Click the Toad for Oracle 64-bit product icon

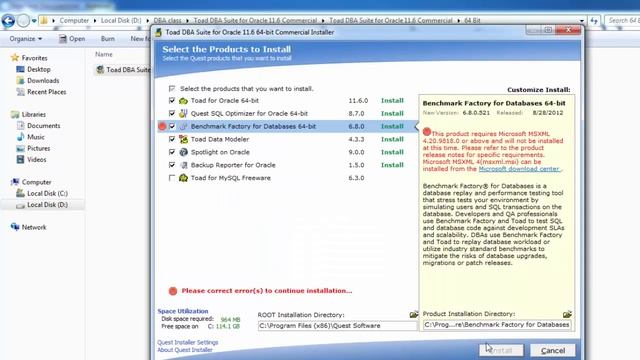[183, 100]
